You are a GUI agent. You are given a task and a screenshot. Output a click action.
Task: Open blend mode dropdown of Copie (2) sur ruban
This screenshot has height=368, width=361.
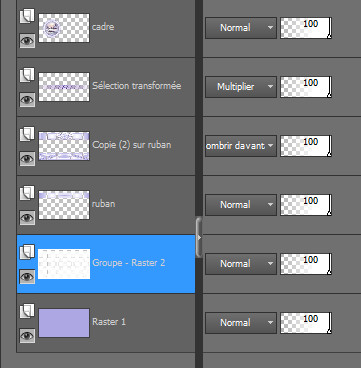tap(241, 146)
